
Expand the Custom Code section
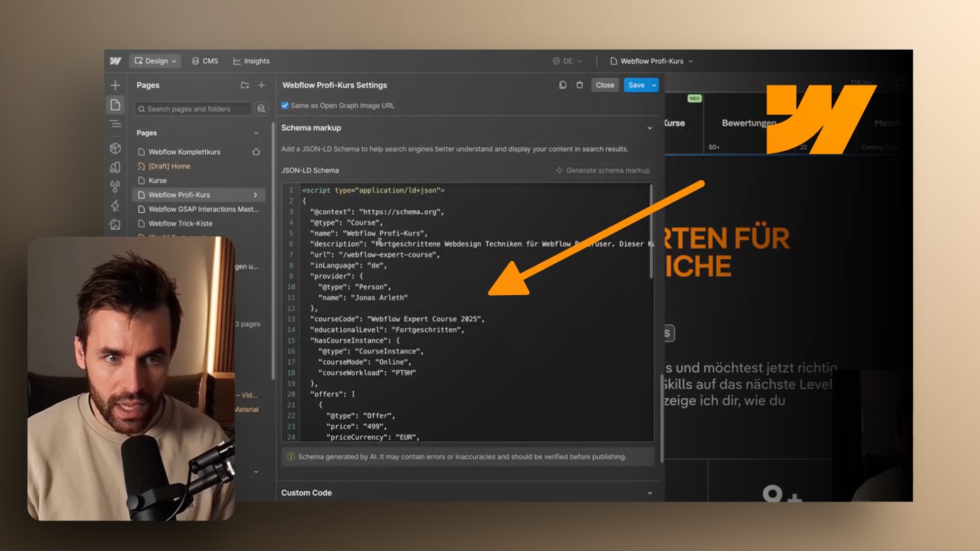pyautogui.click(x=649, y=493)
